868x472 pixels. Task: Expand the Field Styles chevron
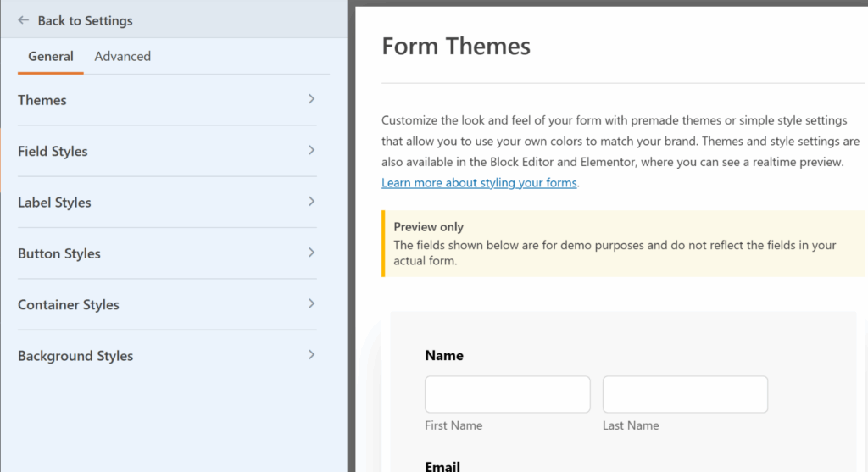tap(312, 150)
